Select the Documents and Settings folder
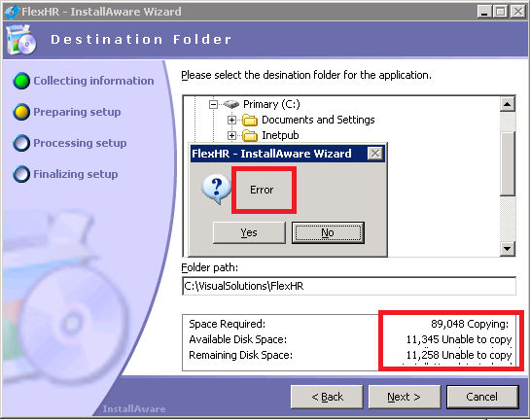 (318, 120)
